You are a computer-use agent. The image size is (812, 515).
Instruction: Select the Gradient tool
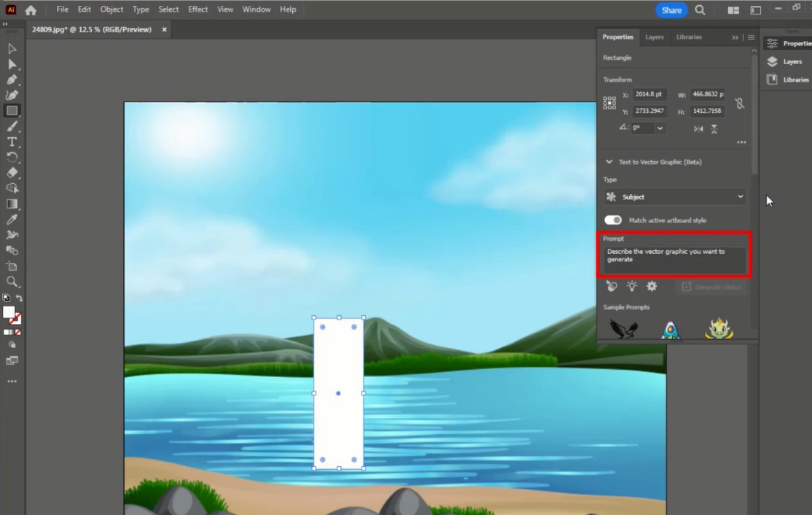click(12, 204)
